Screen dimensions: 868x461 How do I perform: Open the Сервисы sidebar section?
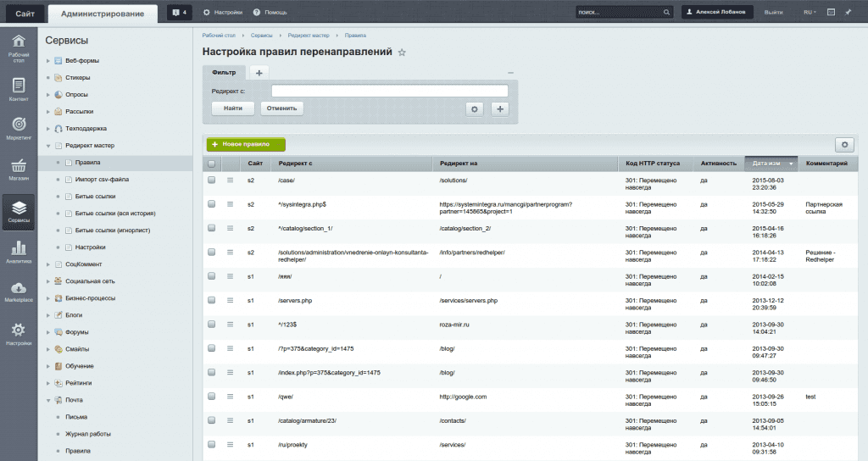point(19,212)
